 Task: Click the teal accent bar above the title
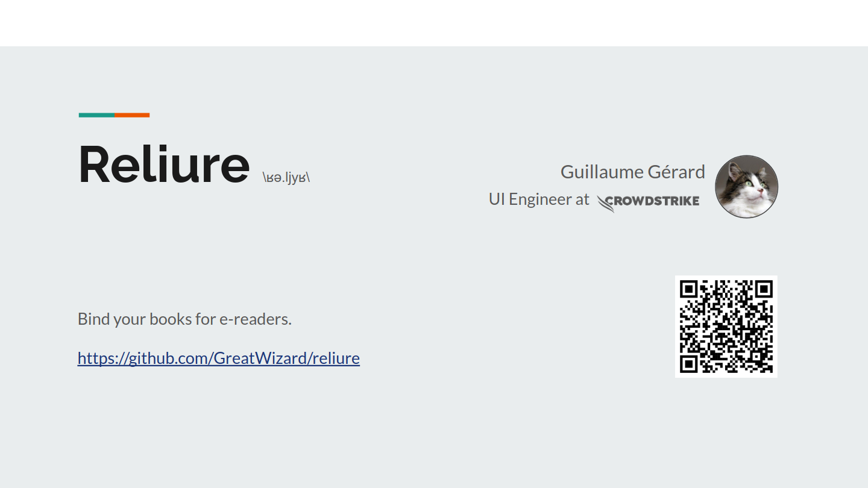click(x=96, y=114)
